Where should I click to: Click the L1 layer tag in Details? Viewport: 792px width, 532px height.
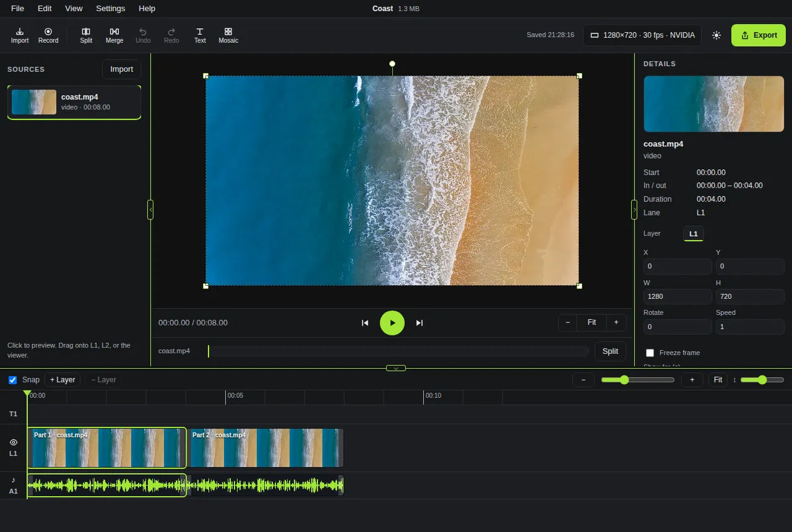(693, 234)
